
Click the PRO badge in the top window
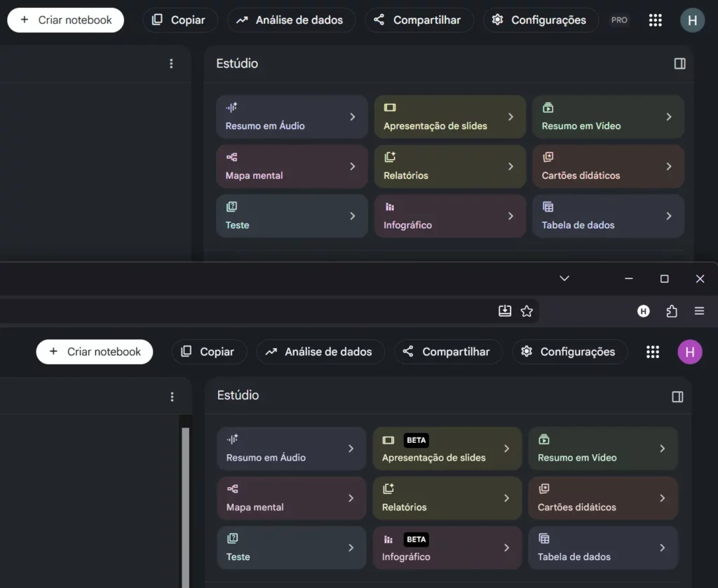pos(619,20)
